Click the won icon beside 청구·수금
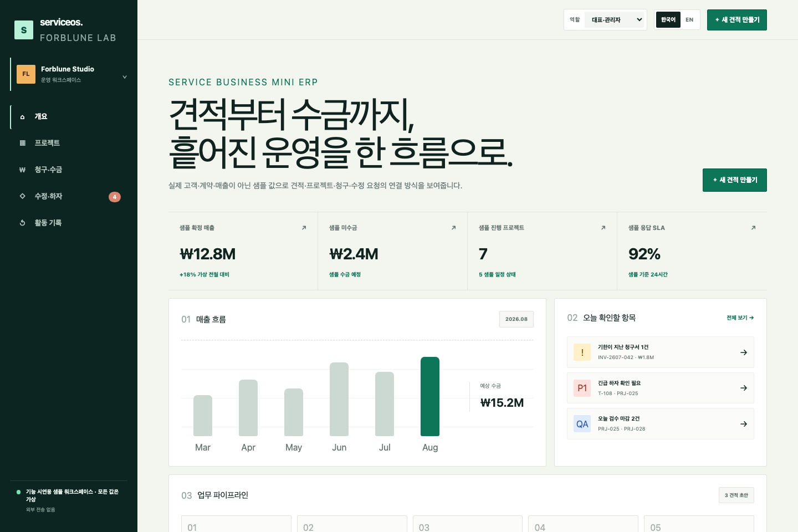Viewport: 798px width, 532px height. [22, 170]
